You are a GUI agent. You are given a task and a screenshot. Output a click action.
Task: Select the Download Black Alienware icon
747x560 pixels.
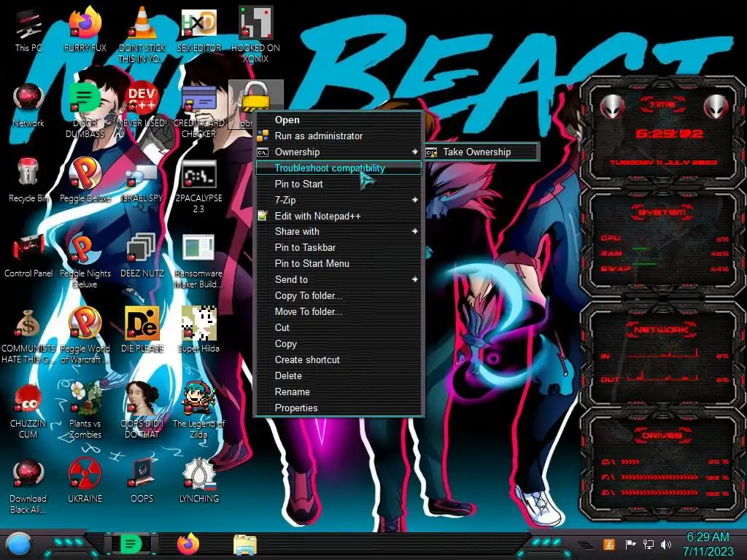coord(28,486)
